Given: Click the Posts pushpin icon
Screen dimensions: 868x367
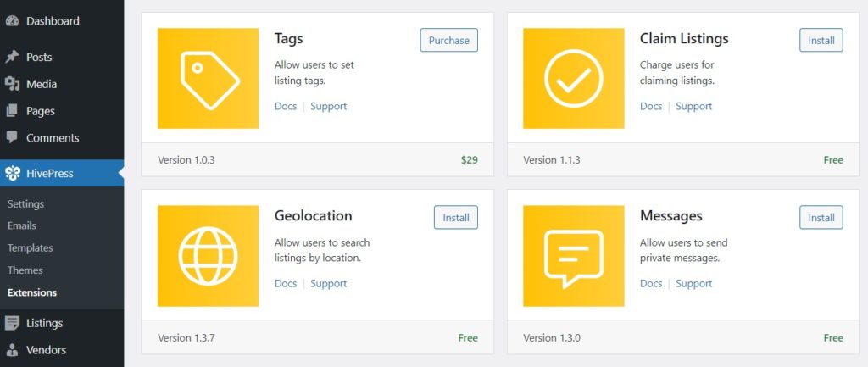Looking at the screenshot, I should (12, 57).
